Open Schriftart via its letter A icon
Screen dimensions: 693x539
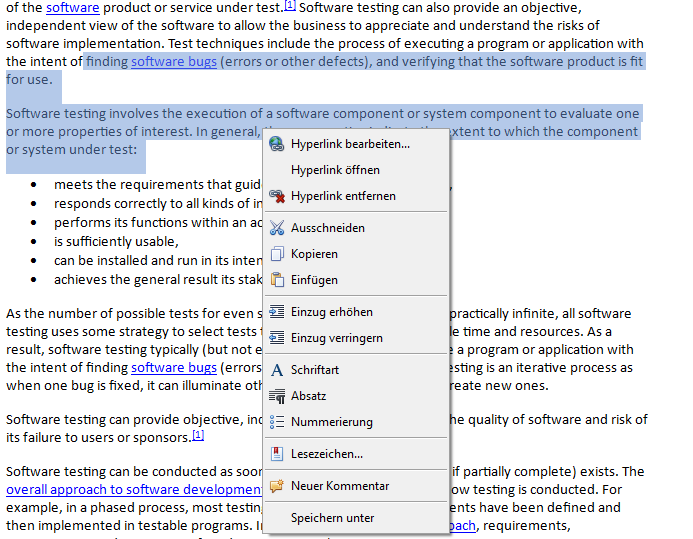(x=277, y=370)
